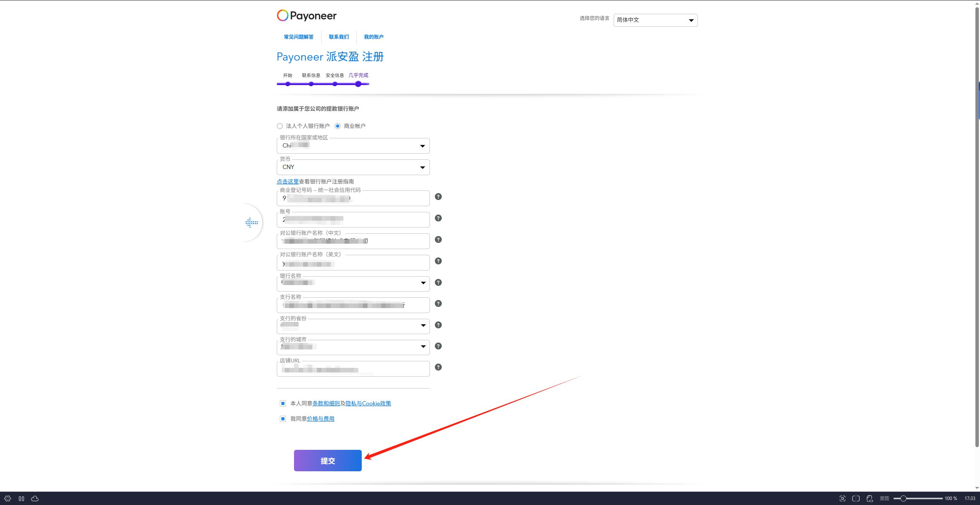980x505 pixels.
Task: Open the 点击这里 bank guide link
Action: (x=287, y=182)
